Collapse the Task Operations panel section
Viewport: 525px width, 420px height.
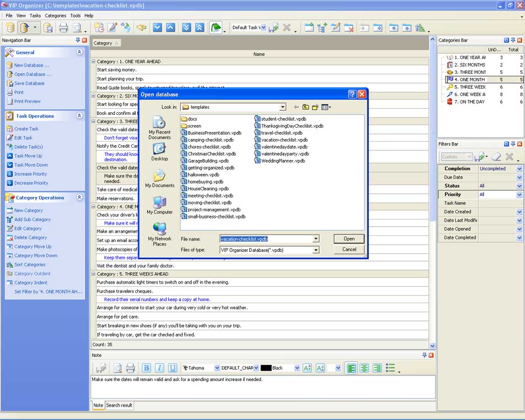[79, 116]
